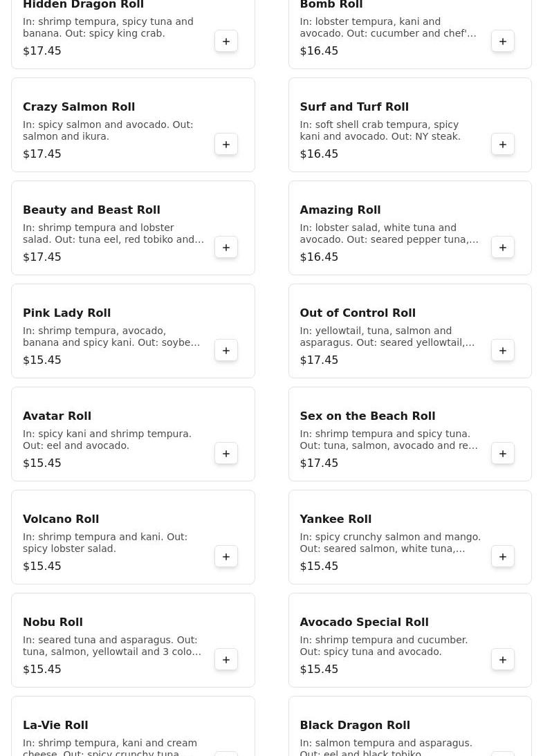Open the Volcano Roll item title
Viewport: 543px width, 756px height.
click(61, 519)
